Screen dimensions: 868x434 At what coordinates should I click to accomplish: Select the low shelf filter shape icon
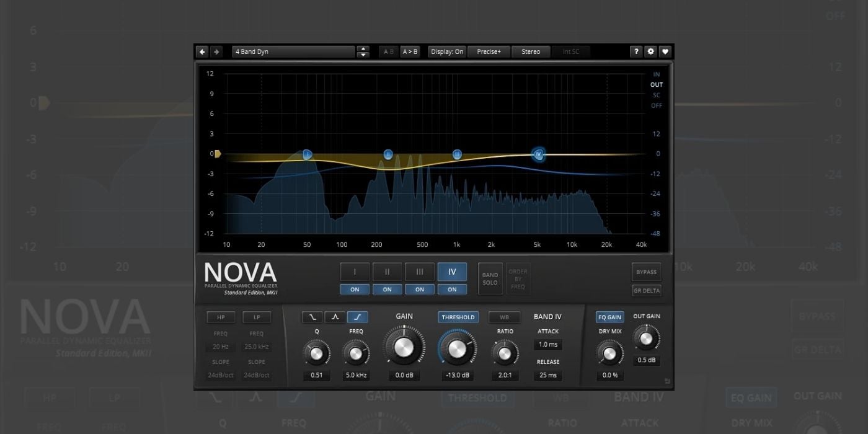point(312,317)
